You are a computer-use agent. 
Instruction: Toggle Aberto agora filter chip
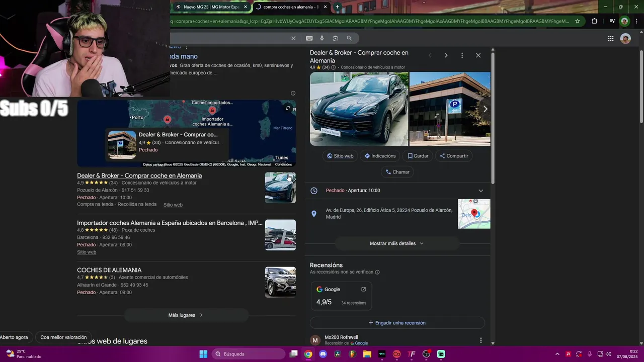click(14, 337)
